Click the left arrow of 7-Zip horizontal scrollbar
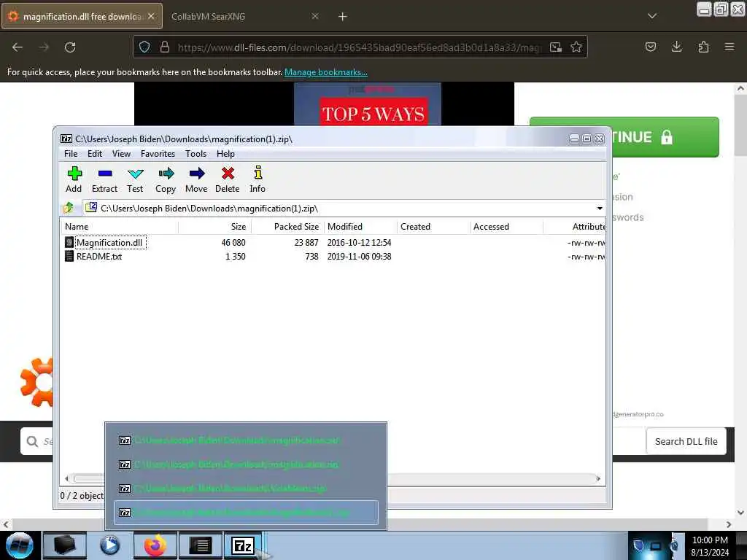 [66, 478]
